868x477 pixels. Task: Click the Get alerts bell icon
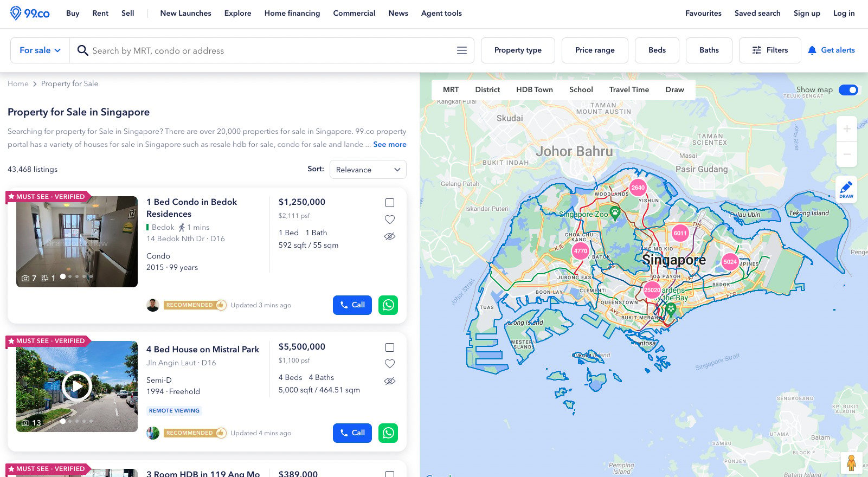tap(812, 50)
